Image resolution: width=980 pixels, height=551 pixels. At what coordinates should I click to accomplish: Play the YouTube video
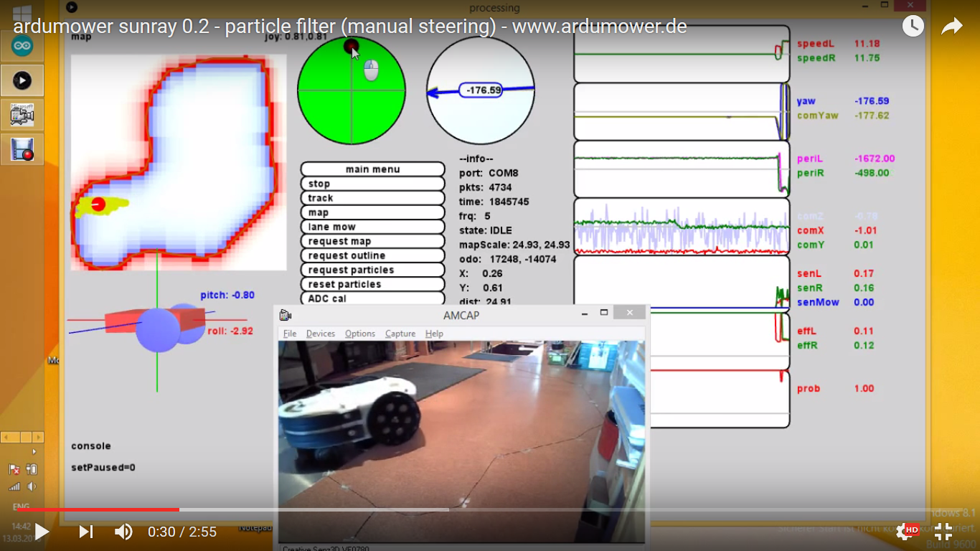click(x=42, y=532)
